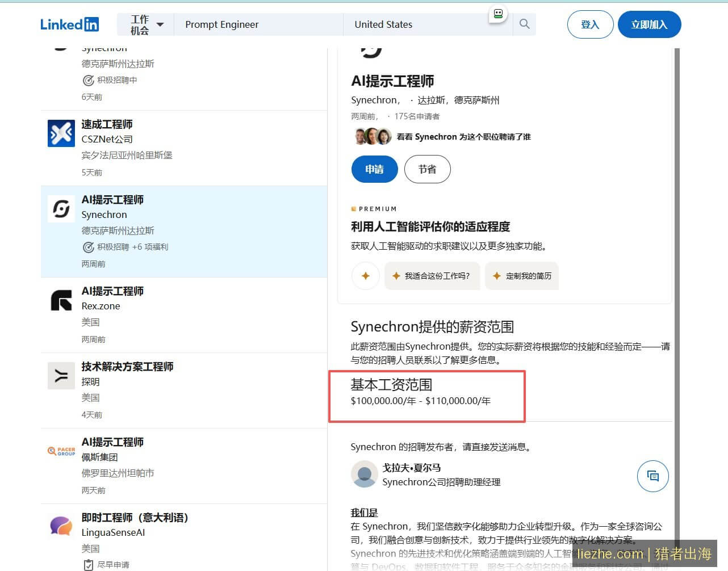Viewport: 728px width, 571px height.
Task: Open 戈拉夫•夏尔马 recruiter profile name
Action: pyautogui.click(x=411, y=468)
